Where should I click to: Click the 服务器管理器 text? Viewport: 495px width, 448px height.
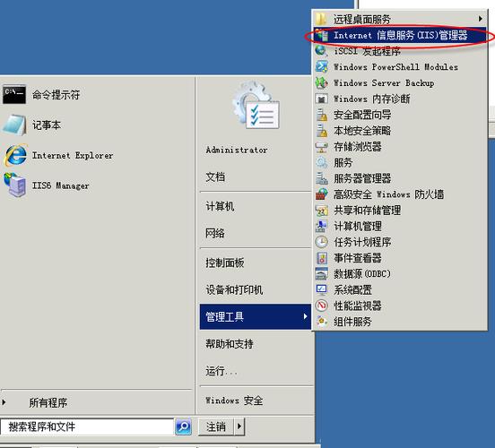(362, 178)
